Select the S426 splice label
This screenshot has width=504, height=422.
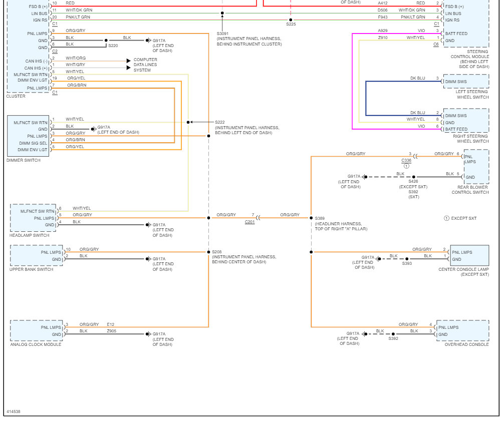[413, 181]
